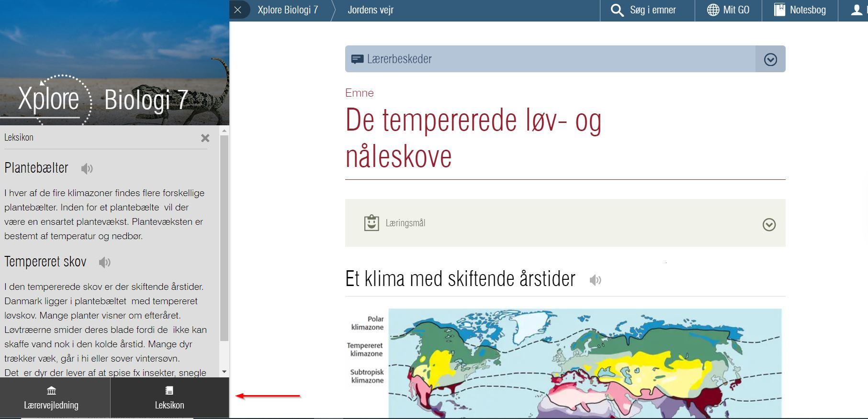Viewport: 868px width, 419px height.
Task: Expand the Lærerbeskeder dropdown arrow
Action: (770, 59)
